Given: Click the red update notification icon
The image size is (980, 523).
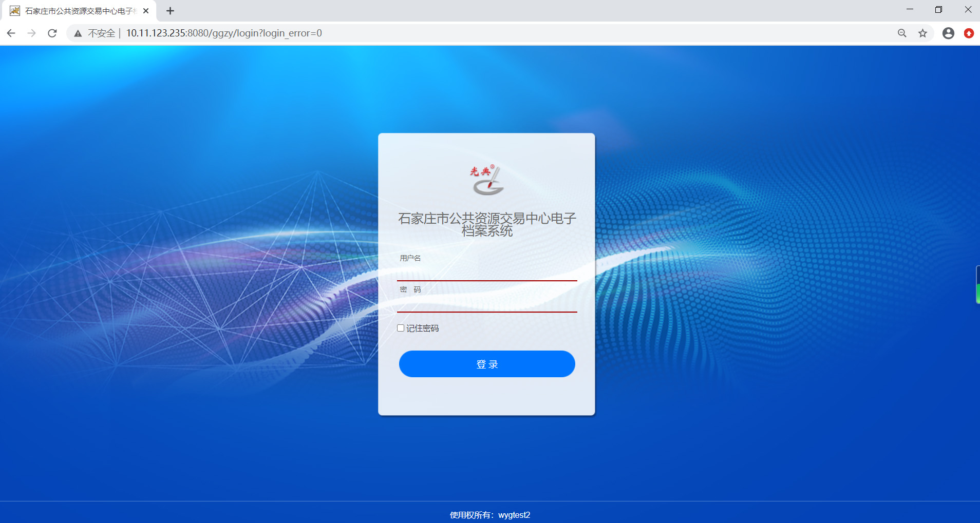Looking at the screenshot, I should [969, 33].
